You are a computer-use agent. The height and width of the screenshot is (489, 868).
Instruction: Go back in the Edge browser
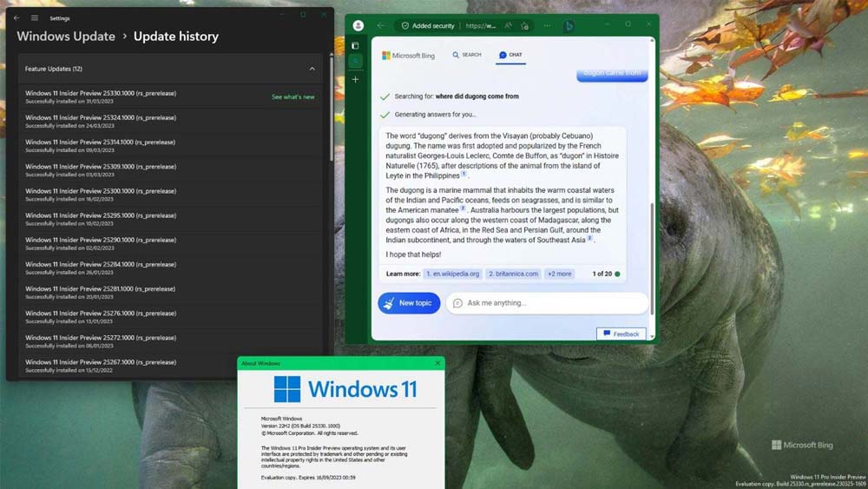(x=381, y=25)
